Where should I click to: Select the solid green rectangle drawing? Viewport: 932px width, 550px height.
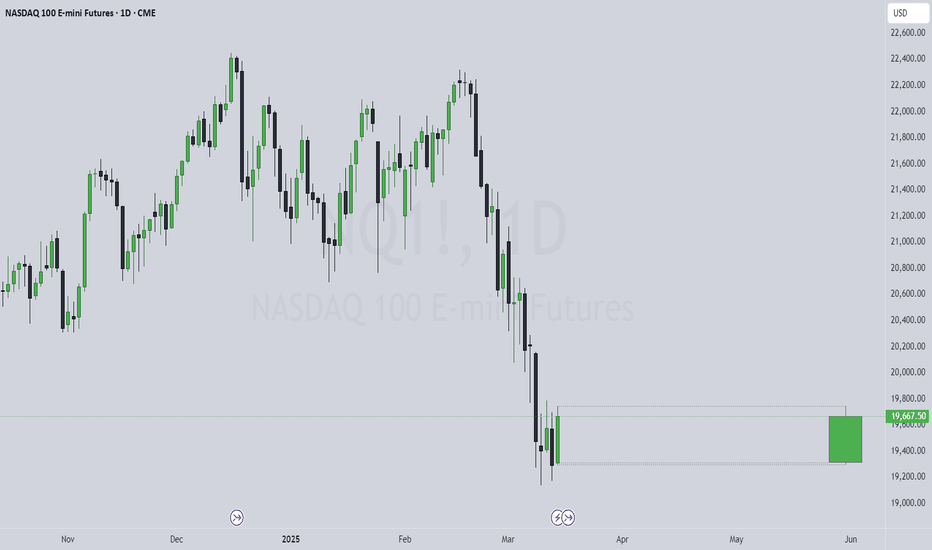[x=845, y=439]
